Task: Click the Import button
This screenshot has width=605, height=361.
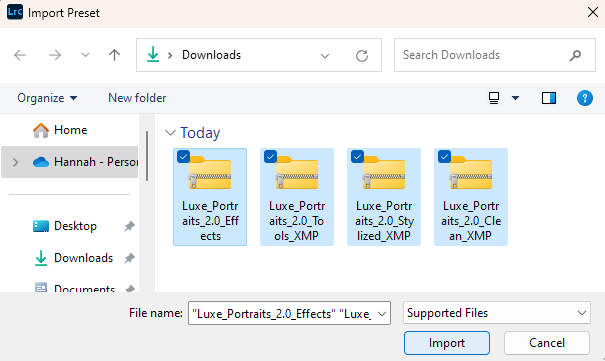Action: coord(447,343)
